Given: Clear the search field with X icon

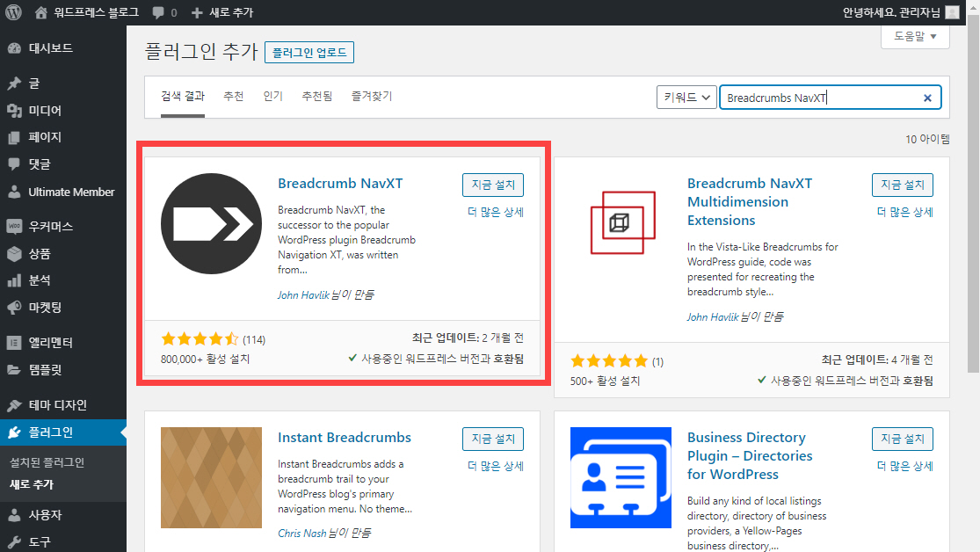Looking at the screenshot, I should click(927, 98).
